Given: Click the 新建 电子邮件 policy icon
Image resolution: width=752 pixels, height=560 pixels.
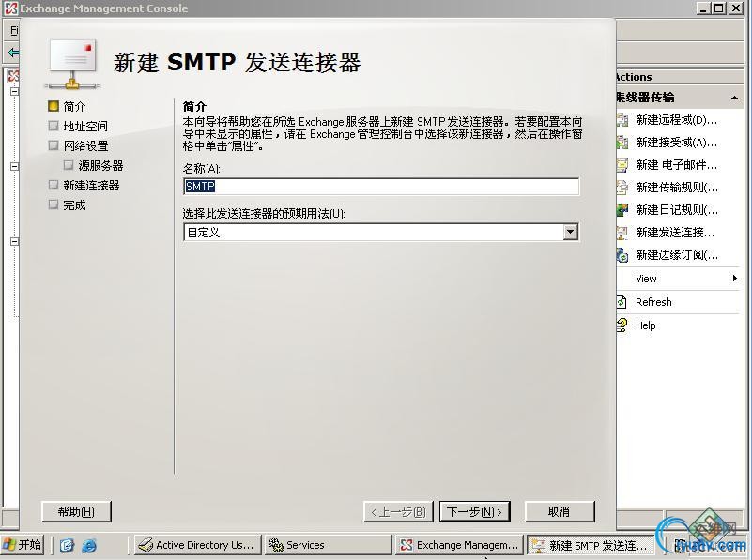Looking at the screenshot, I should coord(622,165).
